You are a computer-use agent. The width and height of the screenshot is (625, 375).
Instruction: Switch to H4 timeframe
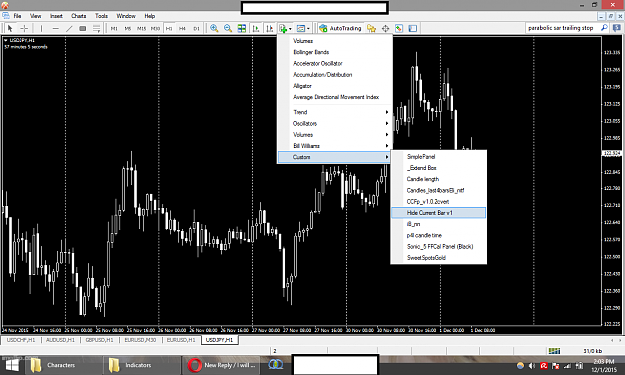(x=182, y=28)
